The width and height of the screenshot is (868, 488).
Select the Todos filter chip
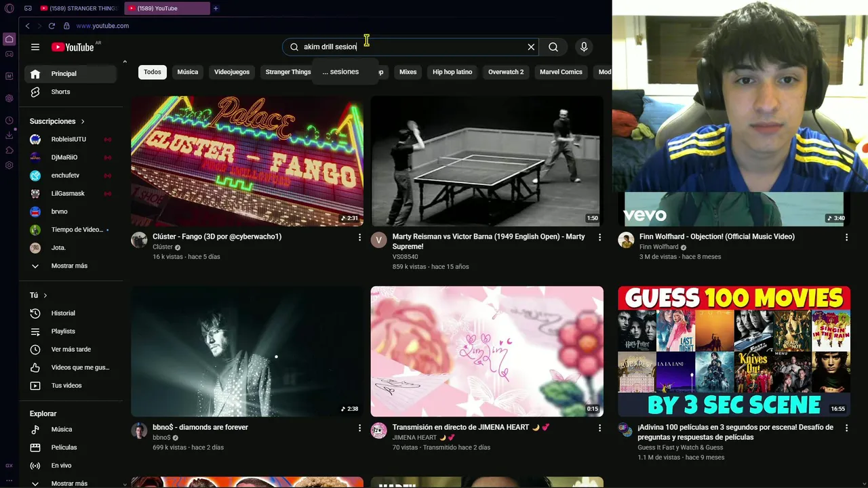tap(153, 72)
